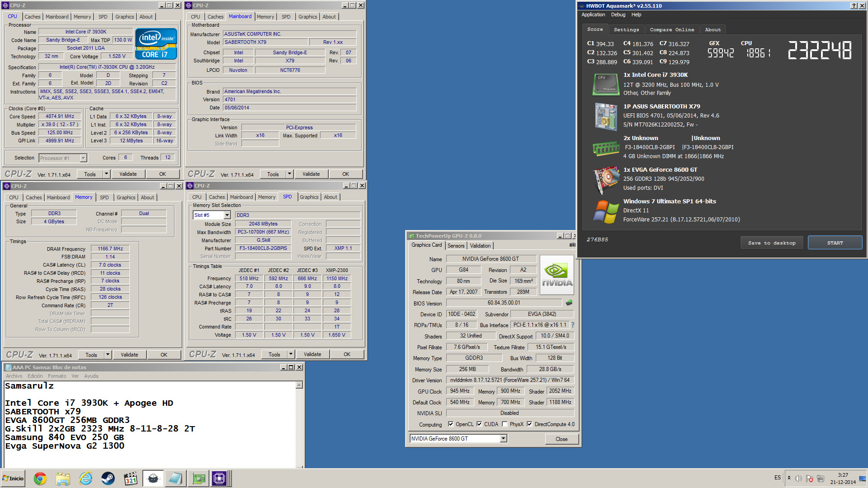The image size is (868, 488).
Task: Click the bus interface question mark help
Action: 573,325
